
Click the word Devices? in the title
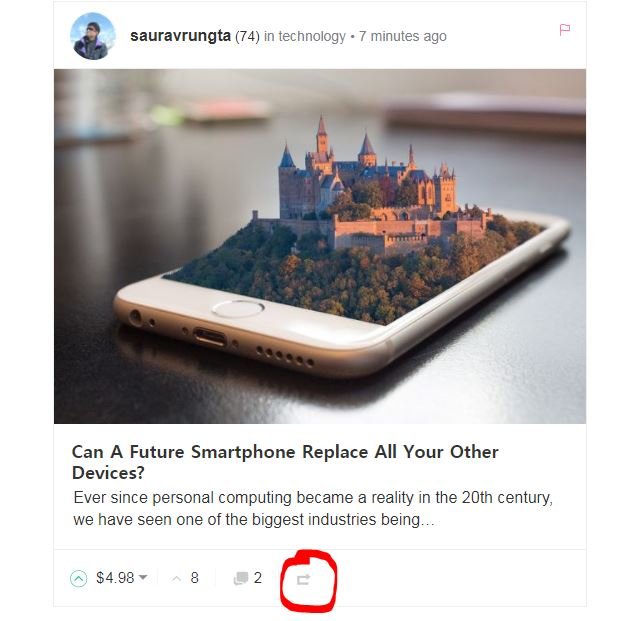(108, 472)
